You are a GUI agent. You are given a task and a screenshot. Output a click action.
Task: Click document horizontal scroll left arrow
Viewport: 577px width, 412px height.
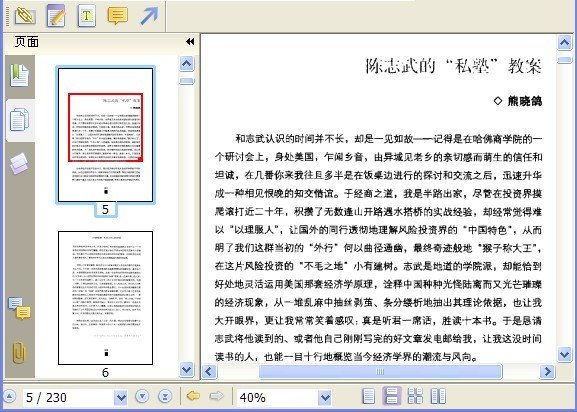coord(210,371)
